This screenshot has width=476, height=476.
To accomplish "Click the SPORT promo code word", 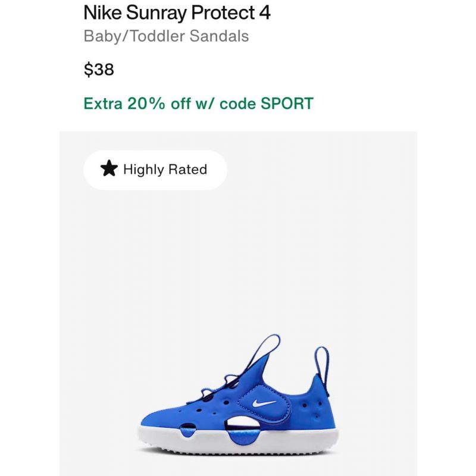I will [x=287, y=104].
